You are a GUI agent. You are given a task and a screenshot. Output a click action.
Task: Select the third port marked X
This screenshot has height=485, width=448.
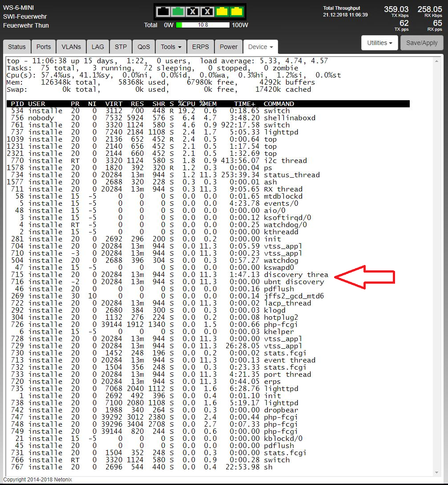pos(193,12)
